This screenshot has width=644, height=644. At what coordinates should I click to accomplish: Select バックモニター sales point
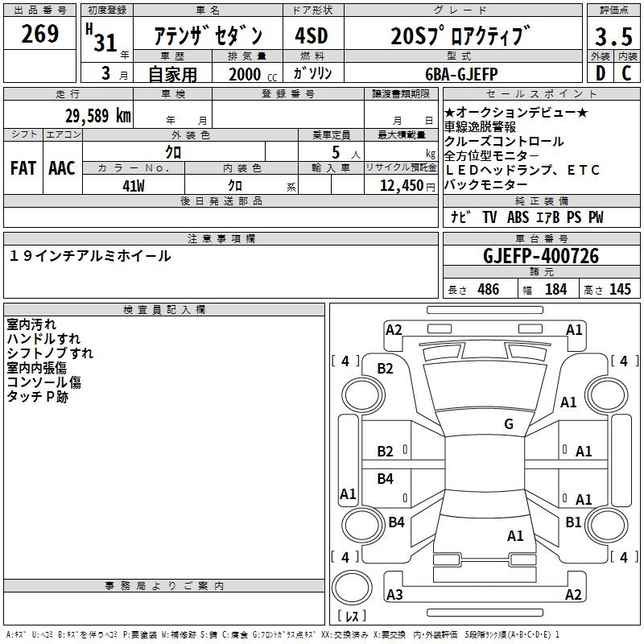click(x=485, y=184)
